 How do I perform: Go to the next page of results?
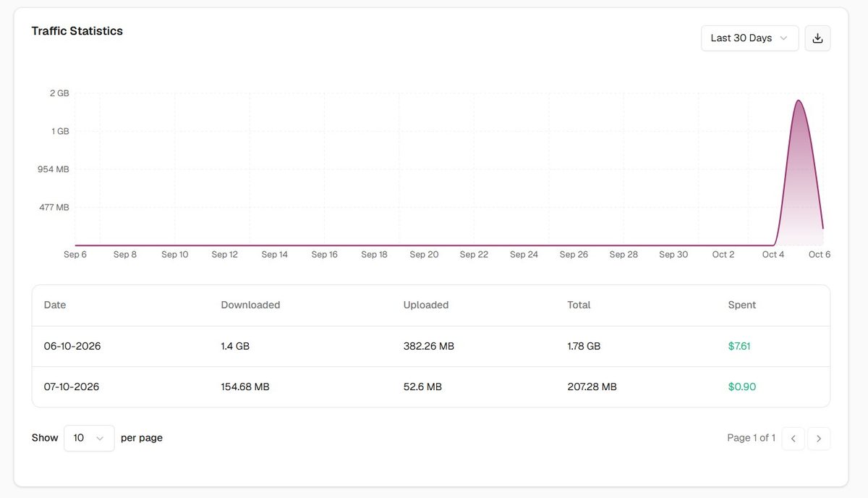pos(819,438)
